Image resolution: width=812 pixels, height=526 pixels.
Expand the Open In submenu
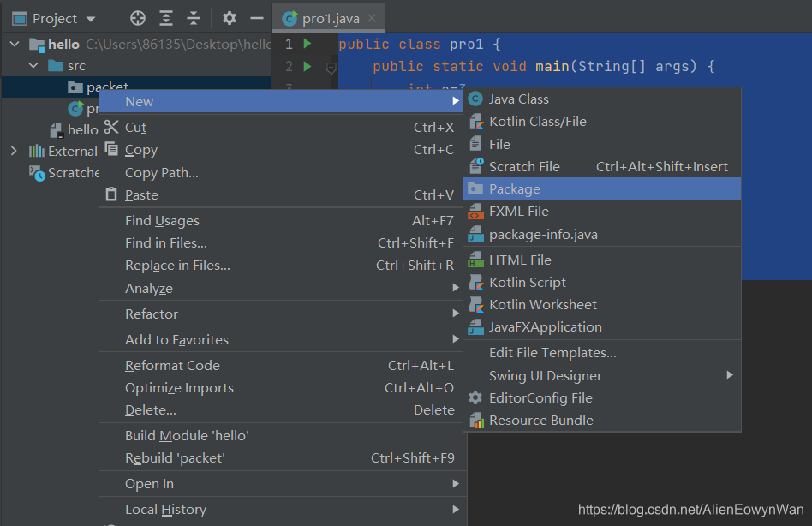(x=283, y=483)
